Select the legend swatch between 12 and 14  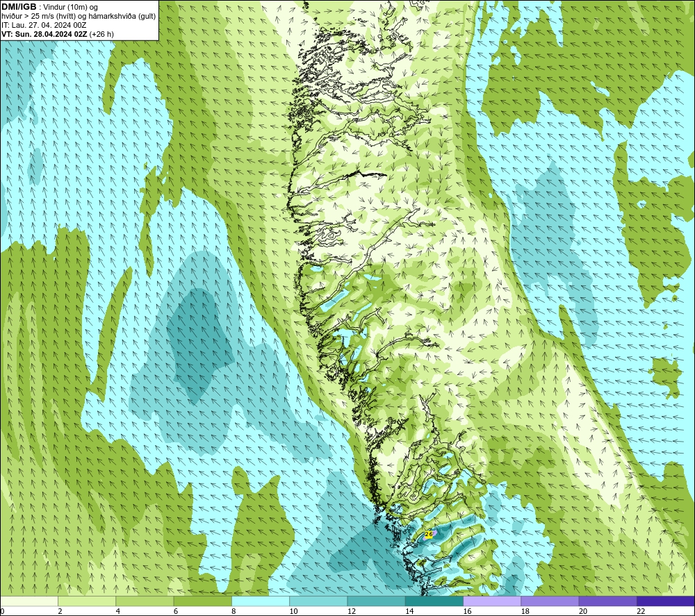376,601
